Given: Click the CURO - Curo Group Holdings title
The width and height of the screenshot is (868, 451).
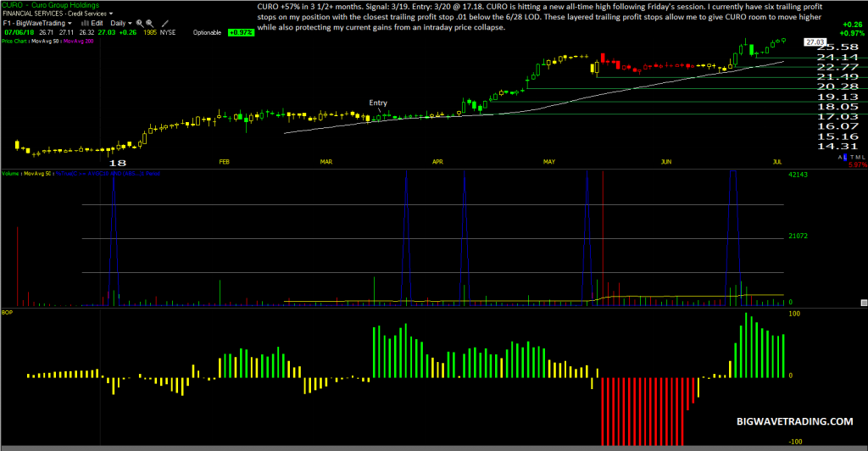Looking at the screenshot, I should click(x=51, y=5).
